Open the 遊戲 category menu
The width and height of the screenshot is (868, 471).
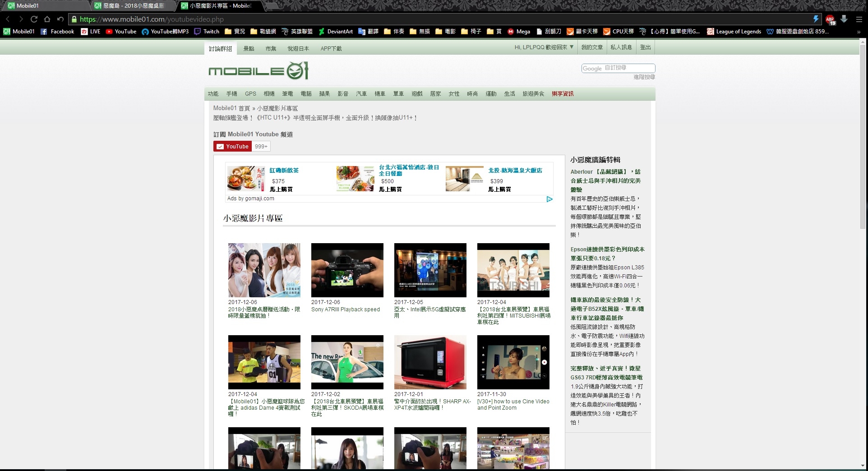point(417,94)
